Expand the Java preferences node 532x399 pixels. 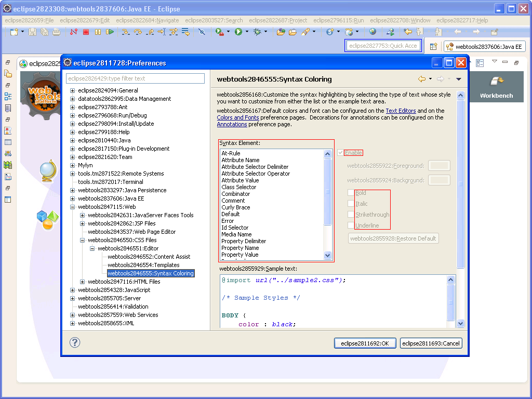(x=72, y=140)
